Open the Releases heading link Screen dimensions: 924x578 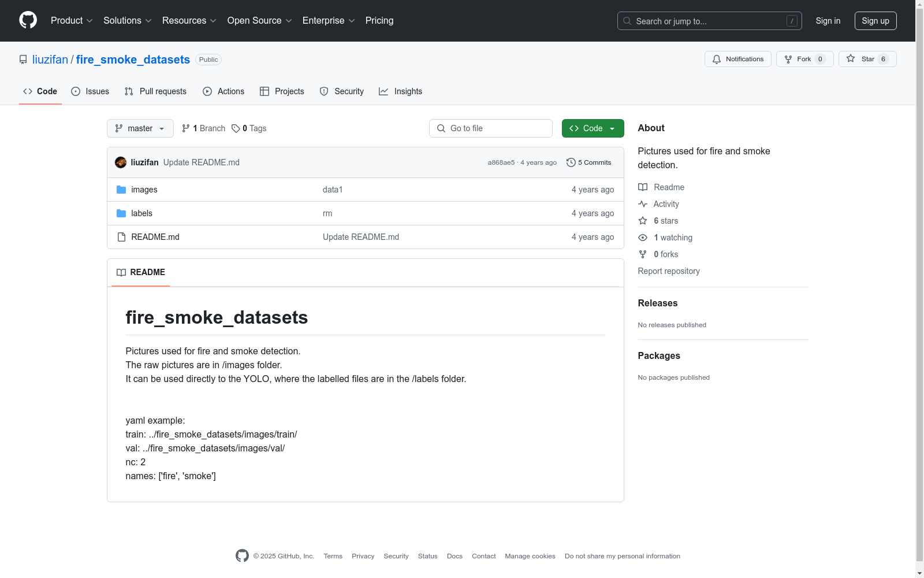click(x=658, y=303)
